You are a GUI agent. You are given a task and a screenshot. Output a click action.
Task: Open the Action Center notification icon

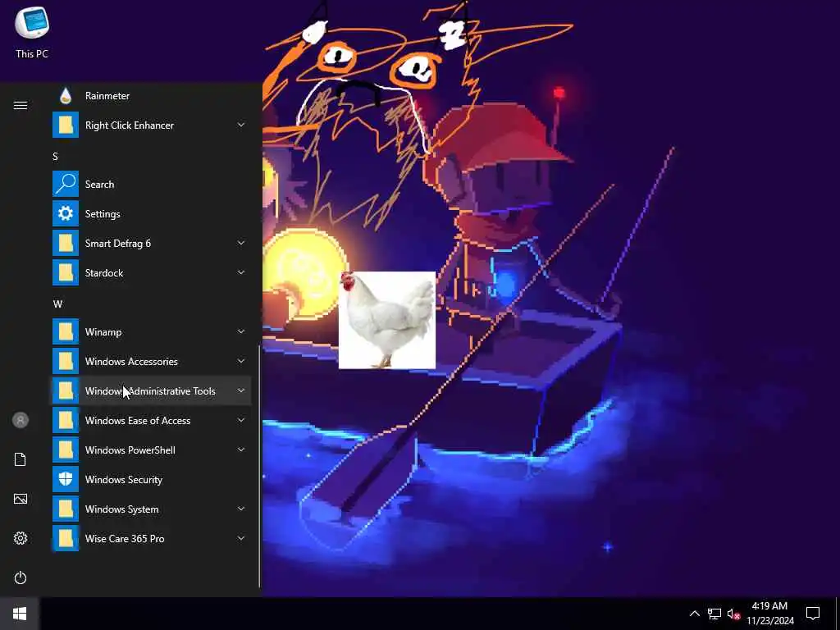(813, 614)
